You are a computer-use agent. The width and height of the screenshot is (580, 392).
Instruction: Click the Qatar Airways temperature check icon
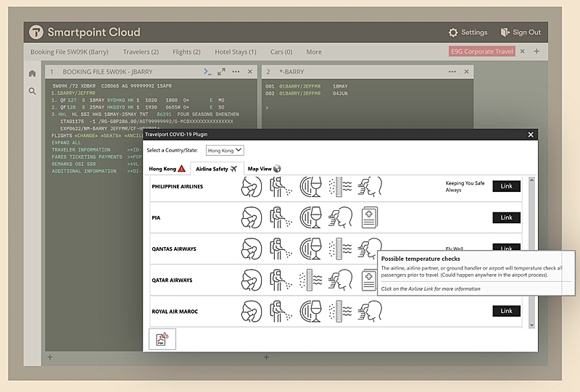coord(340,280)
